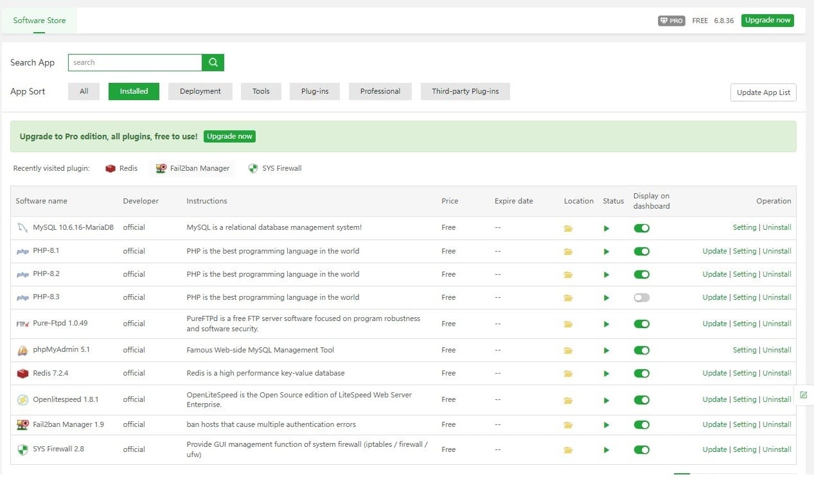Toggle Pure-Ftpd dashboard display switch

[641, 324]
